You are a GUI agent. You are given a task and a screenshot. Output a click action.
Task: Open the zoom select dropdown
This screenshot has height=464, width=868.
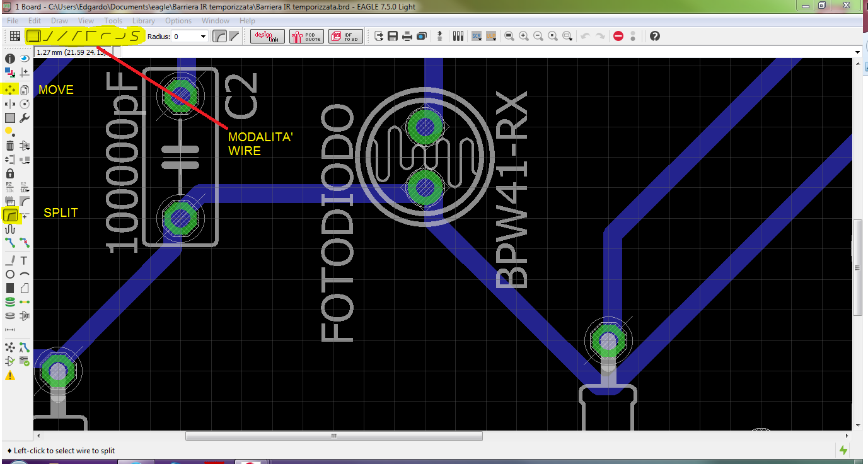(567, 37)
